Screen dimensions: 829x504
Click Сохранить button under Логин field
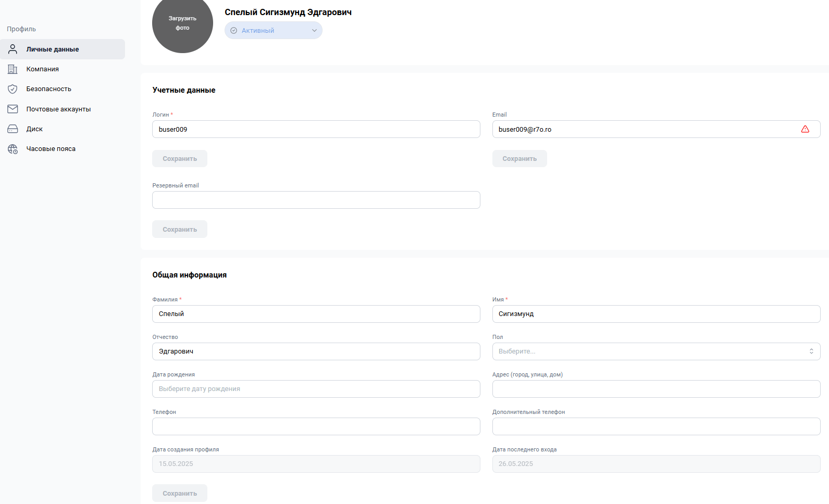pos(180,159)
